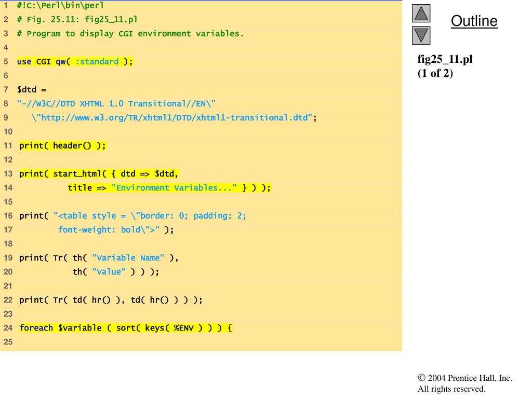
Task: Click the highlighted 'use CGI qw( :standard );' line
Action: point(75,61)
